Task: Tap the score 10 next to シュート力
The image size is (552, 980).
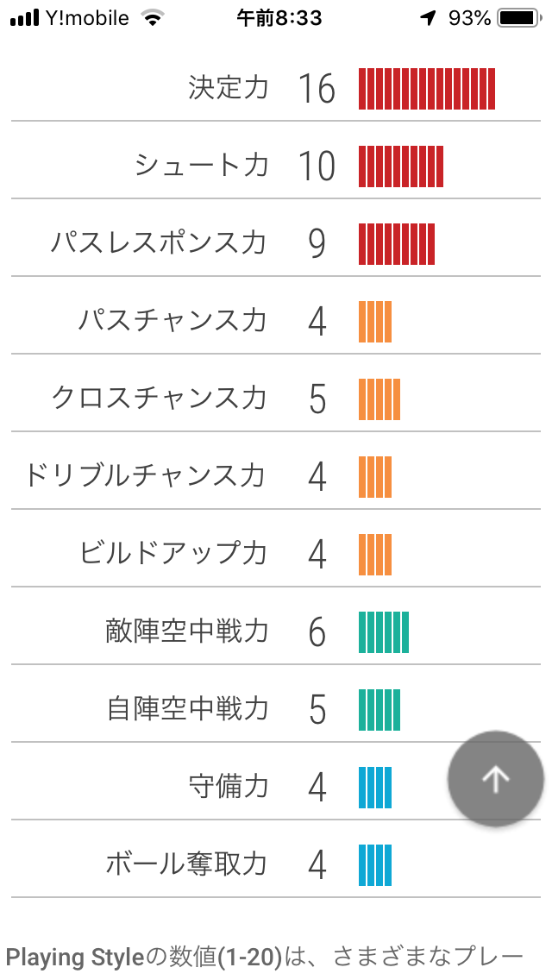Action: 317,166
